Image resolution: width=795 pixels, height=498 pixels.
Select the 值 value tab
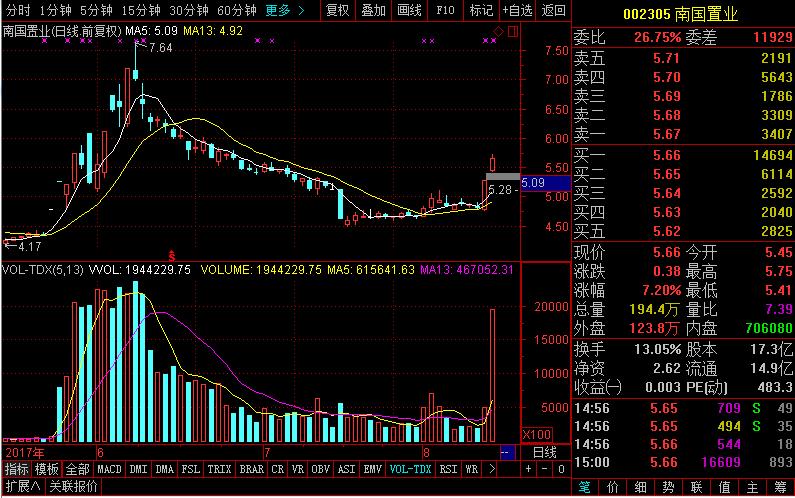[x=724, y=487]
